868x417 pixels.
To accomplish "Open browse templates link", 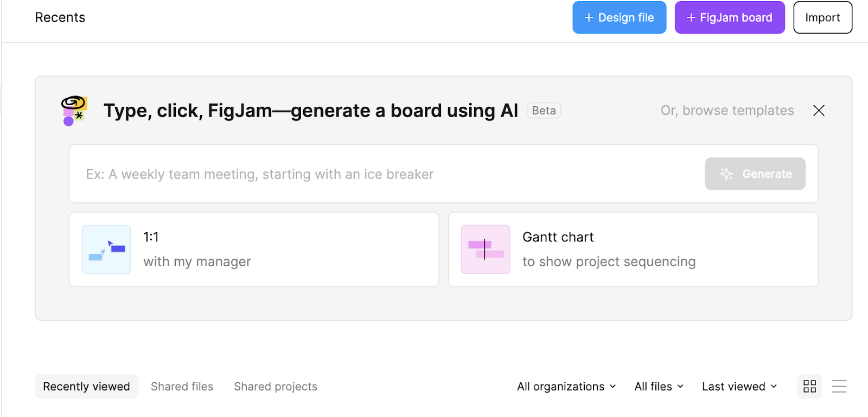I will tap(727, 110).
